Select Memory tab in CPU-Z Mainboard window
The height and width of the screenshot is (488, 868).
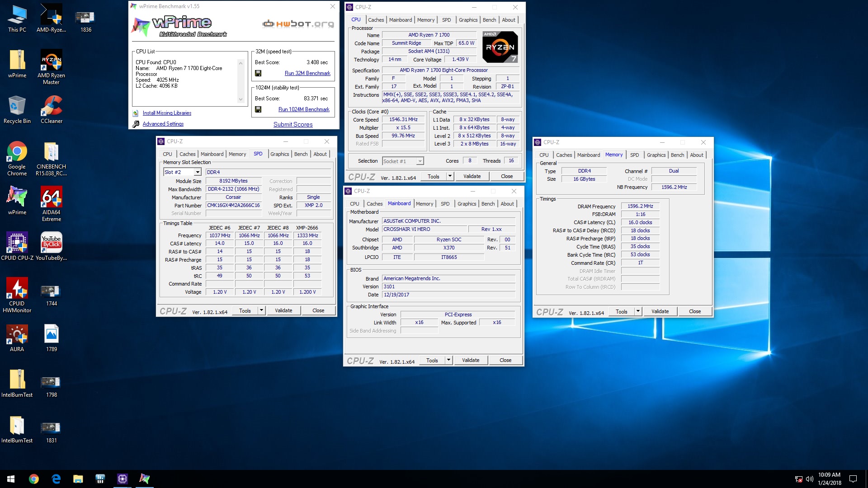(425, 204)
